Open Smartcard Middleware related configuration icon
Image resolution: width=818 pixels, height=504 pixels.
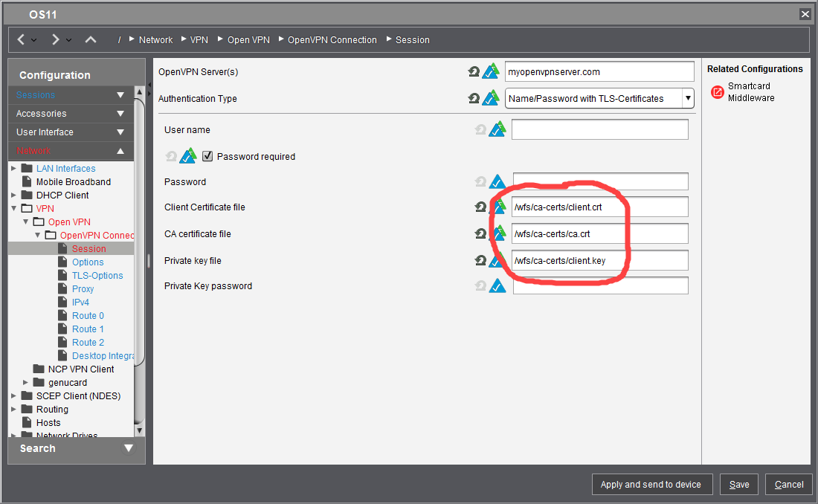point(717,92)
